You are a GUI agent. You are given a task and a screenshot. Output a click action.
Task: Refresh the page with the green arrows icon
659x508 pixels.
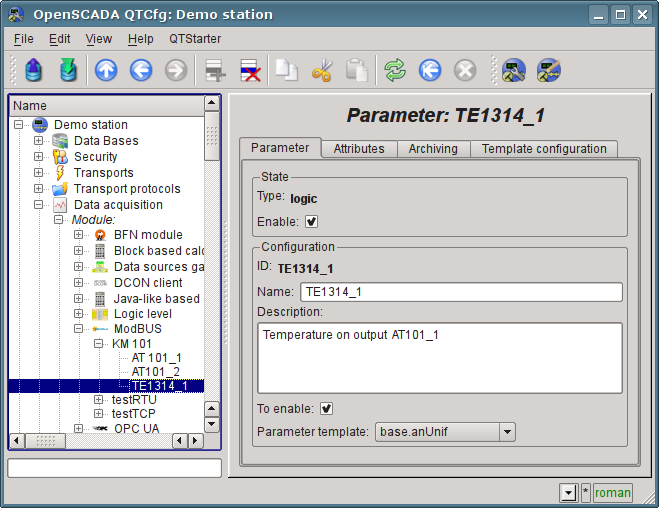[395, 70]
